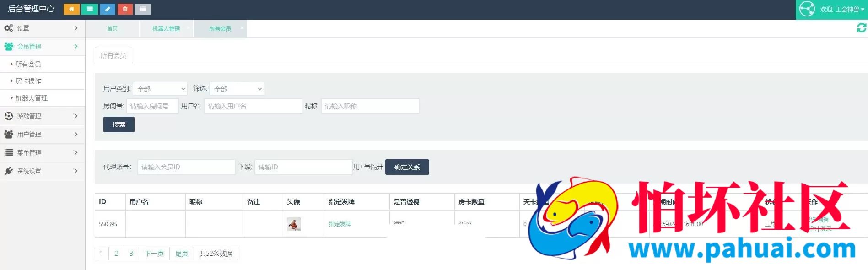Click the blue pencil edit icon button

pos(108,9)
